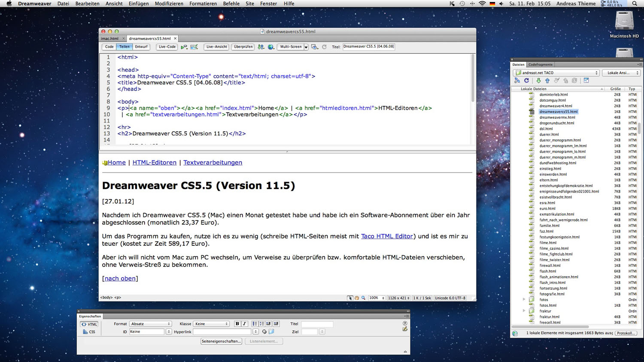Click the check in files lock icon
This screenshot has width=644, height=362.
565,81
